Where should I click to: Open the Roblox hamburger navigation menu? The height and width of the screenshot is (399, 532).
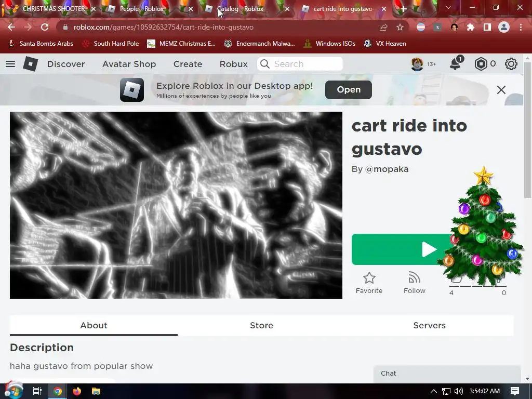pyautogui.click(x=10, y=64)
